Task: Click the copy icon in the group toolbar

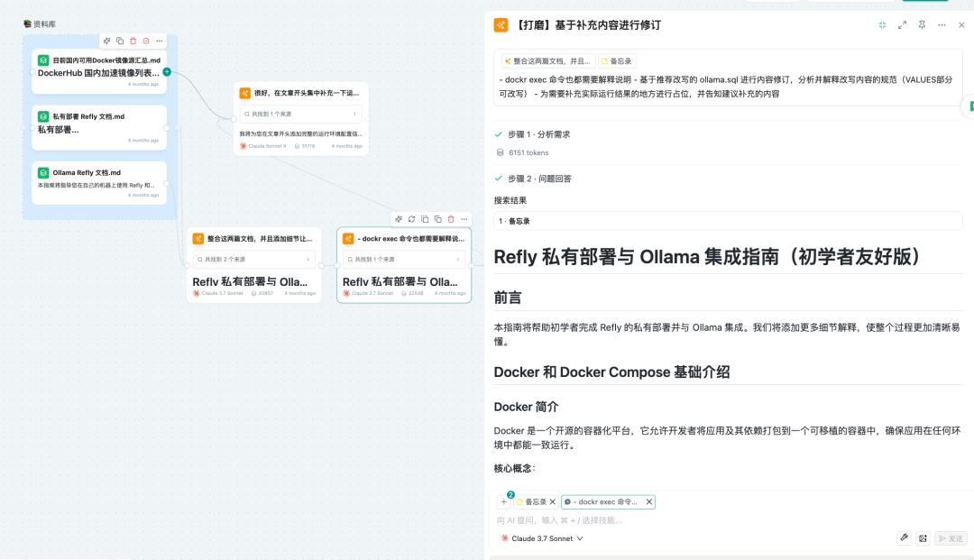Action: pyautogui.click(x=120, y=41)
